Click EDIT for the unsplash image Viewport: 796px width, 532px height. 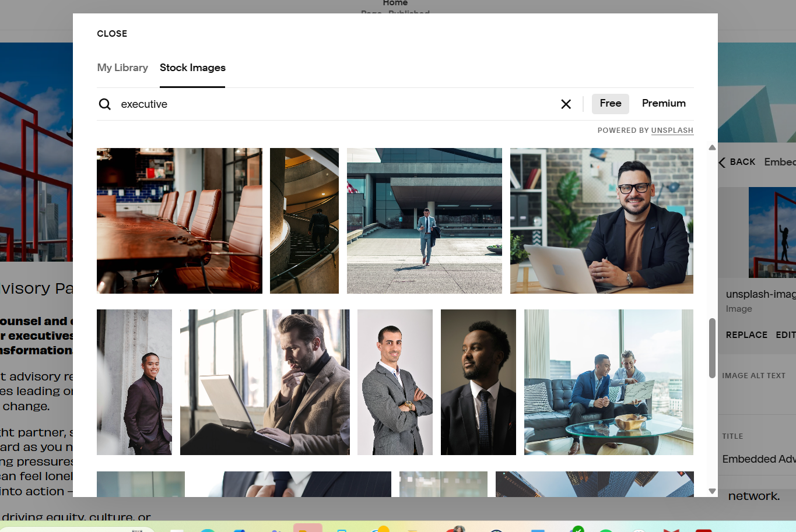pyautogui.click(x=786, y=335)
